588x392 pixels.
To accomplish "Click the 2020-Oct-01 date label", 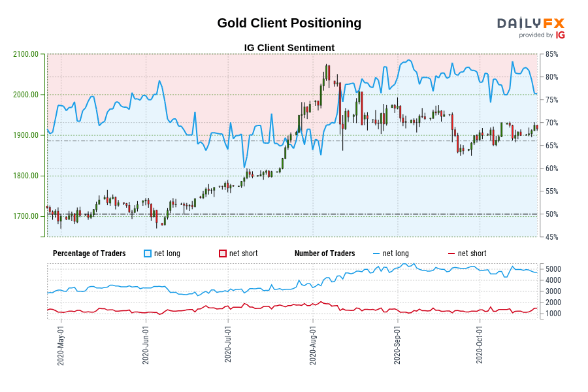I will pos(480,345).
